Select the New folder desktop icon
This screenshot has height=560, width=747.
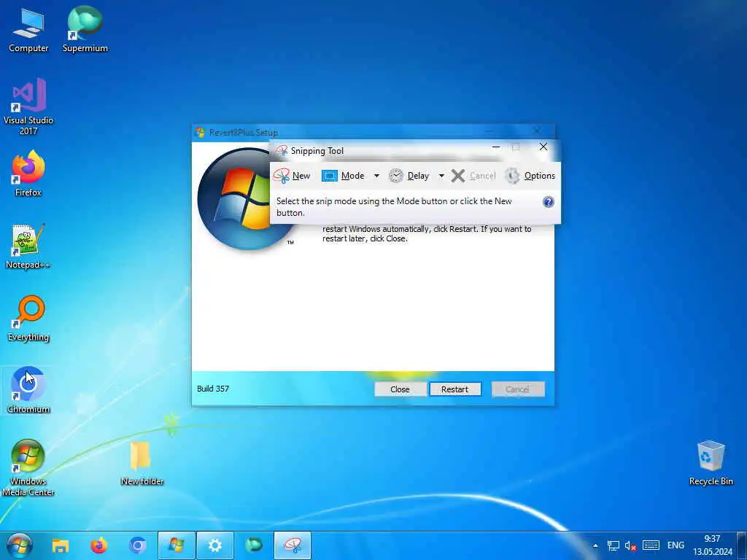tap(142, 463)
